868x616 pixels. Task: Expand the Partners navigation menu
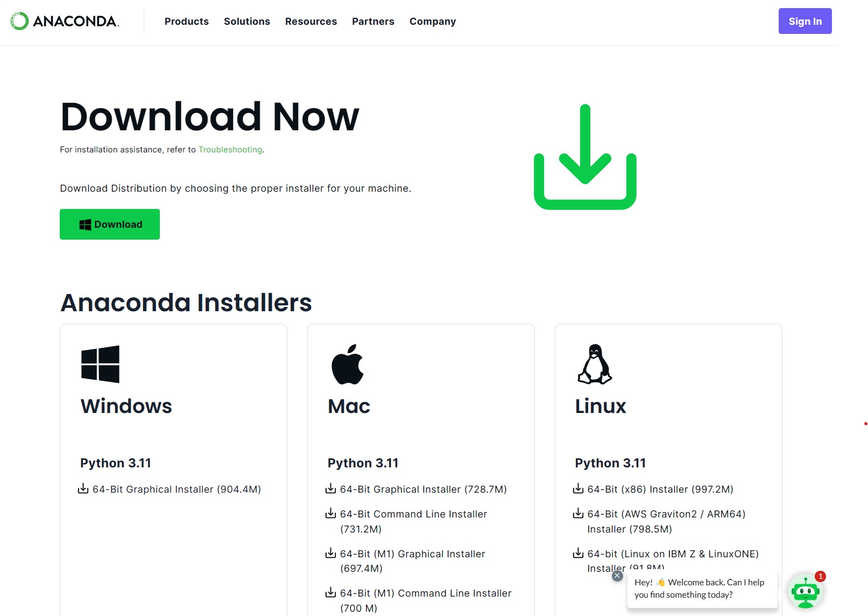click(x=373, y=22)
